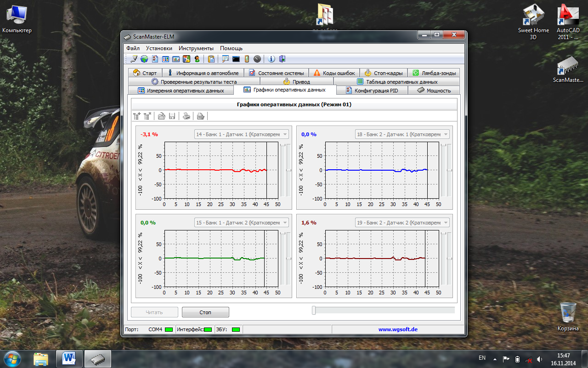Click the connect cable icon in toolbar
The width and height of the screenshot is (588, 368).
tap(134, 59)
